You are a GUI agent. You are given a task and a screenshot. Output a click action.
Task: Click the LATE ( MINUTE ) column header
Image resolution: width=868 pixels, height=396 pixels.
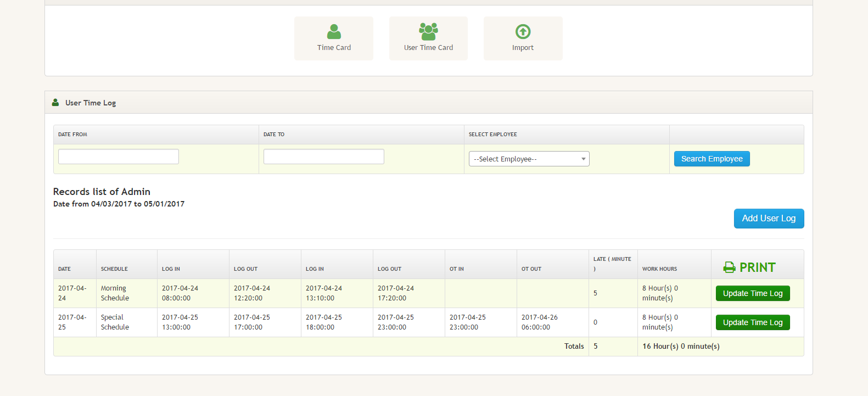612,264
